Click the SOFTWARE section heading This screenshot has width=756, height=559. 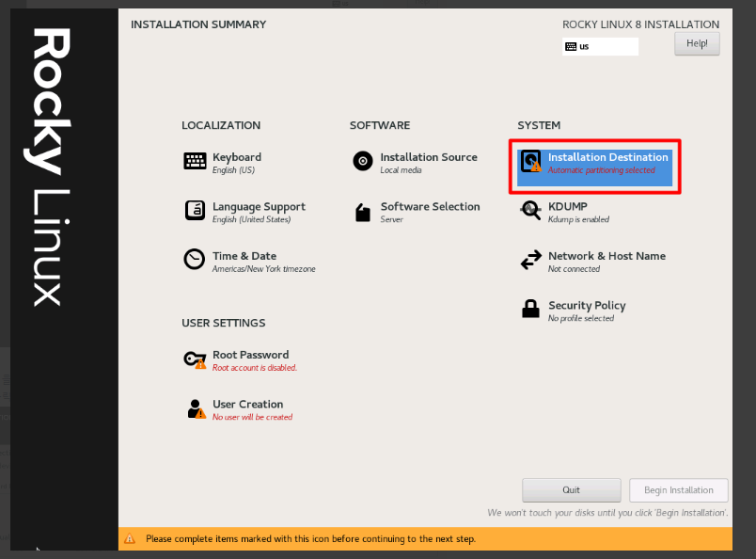point(380,125)
